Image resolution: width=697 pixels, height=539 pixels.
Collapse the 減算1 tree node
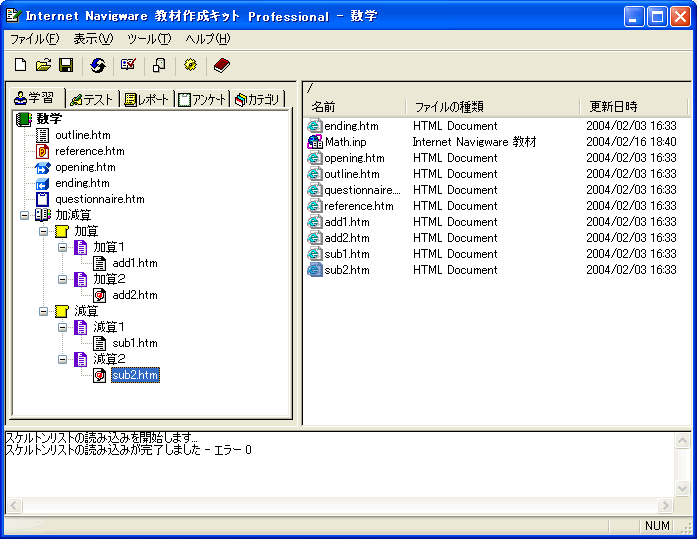pyautogui.click(x=63, y=327)
